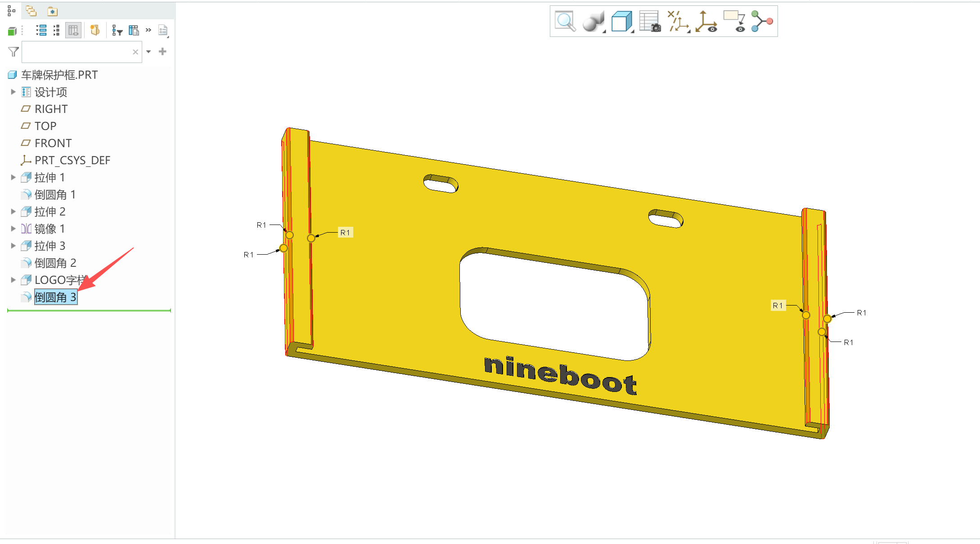The image size is (980, 544).
Task: Clear the search field with X
Action: coord(135,52)
